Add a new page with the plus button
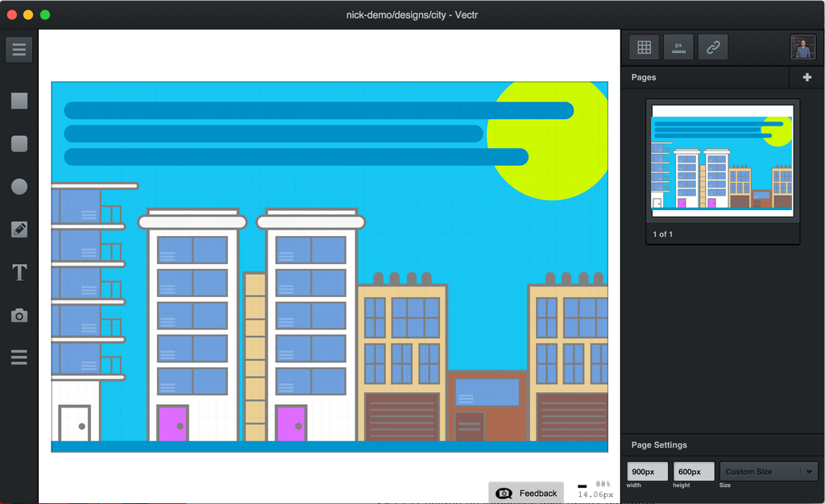This screenshot has width=825, height=504. click(x=806, y=76)
